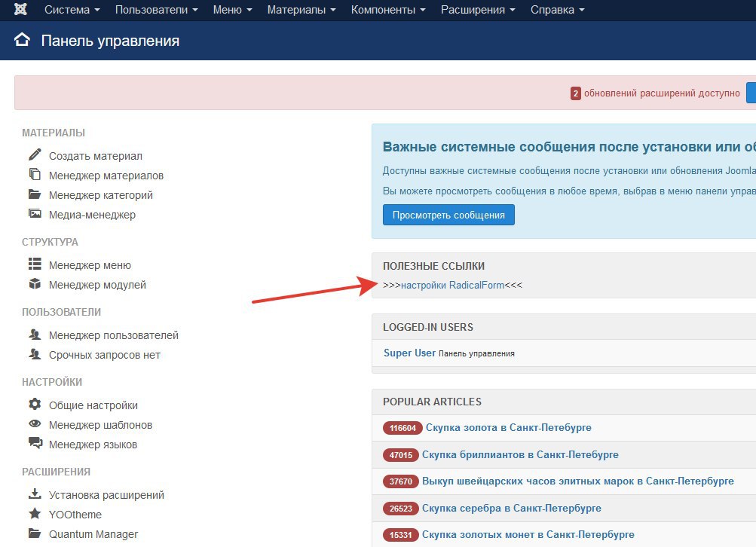Open the Компоненты dropdown menu
756x547 pixels.
(x=388, y=10)
